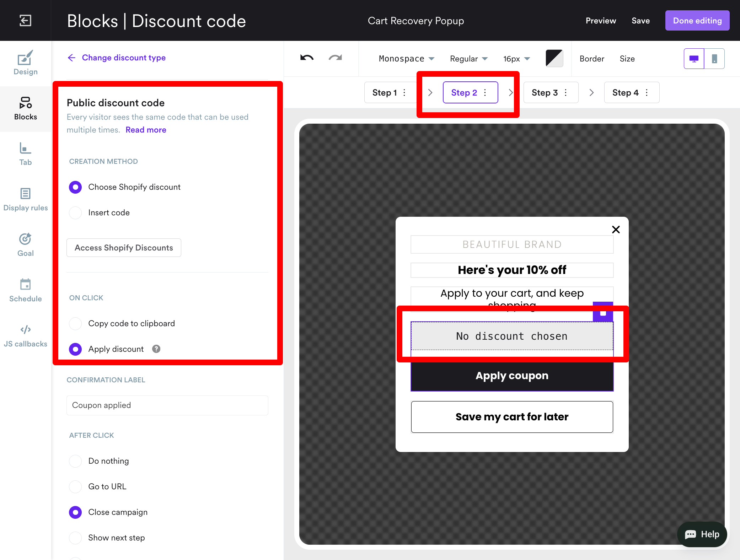Select Copy code to clipboard option
This screenshot has height=560, width=740.
(75, 323)
